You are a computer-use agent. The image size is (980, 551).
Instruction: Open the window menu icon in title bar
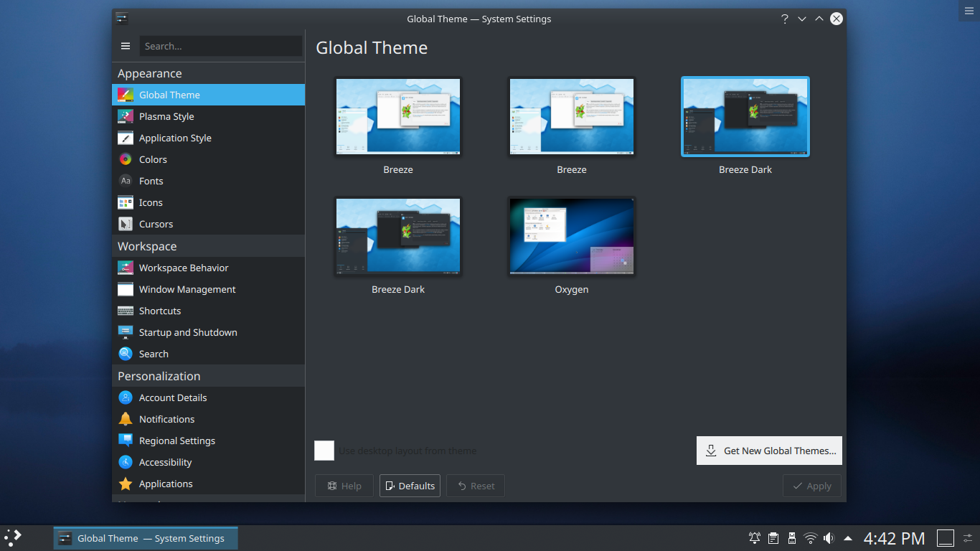pyautogui.click(x=122, y=19)
